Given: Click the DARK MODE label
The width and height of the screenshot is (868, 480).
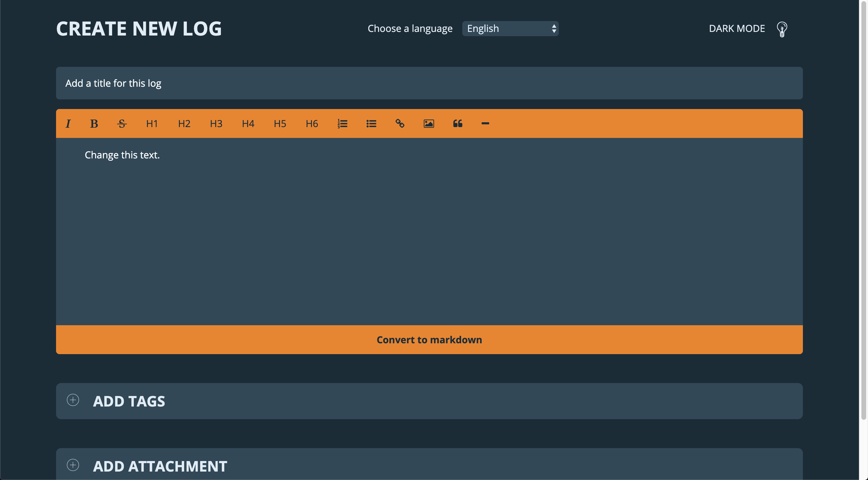Looking at the screenshot, I should pyautogui.click(x=737, y=29).
